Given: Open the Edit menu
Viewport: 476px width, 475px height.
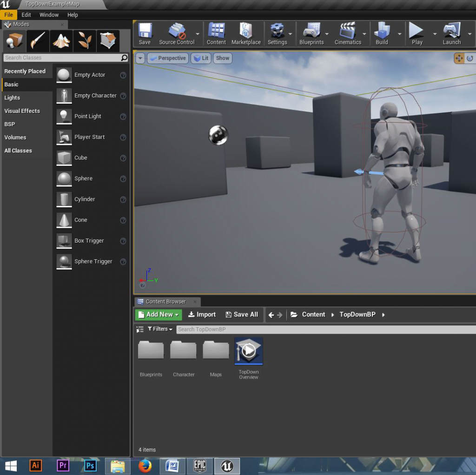Looking at the screenshot, I should tap(26, 14).
